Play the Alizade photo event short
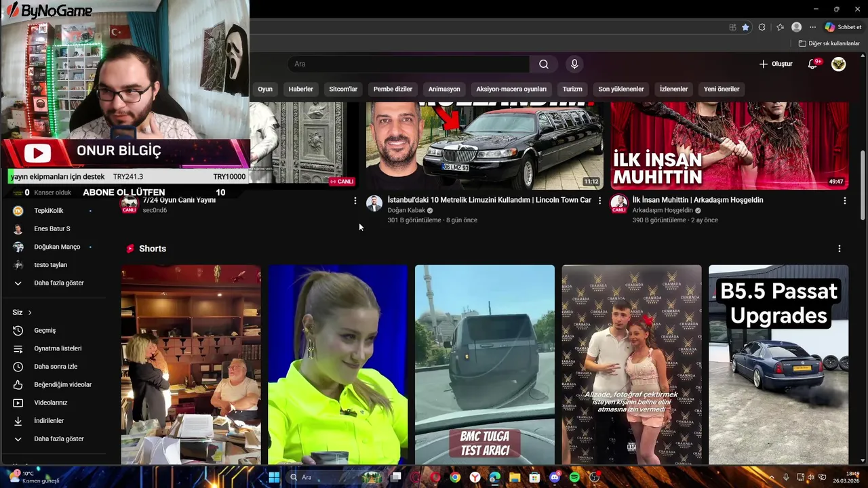868x488 pixels. coord(631,365)
